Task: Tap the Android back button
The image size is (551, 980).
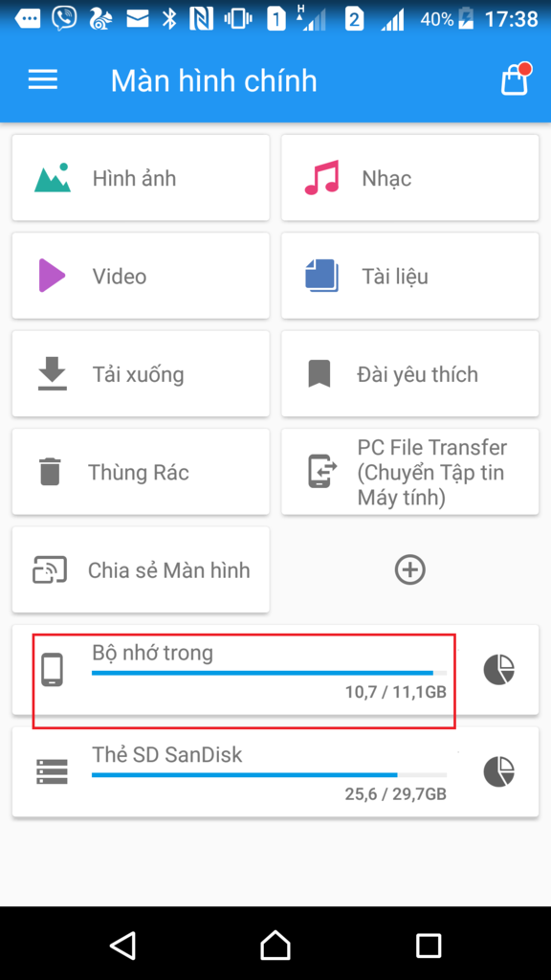Action: click(x=123, y=945)
